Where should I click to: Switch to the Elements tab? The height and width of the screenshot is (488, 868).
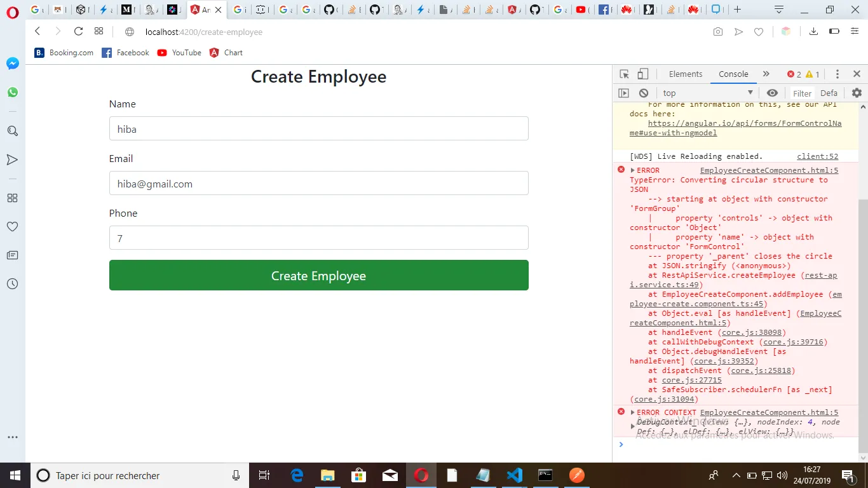(x=686, y=74)
